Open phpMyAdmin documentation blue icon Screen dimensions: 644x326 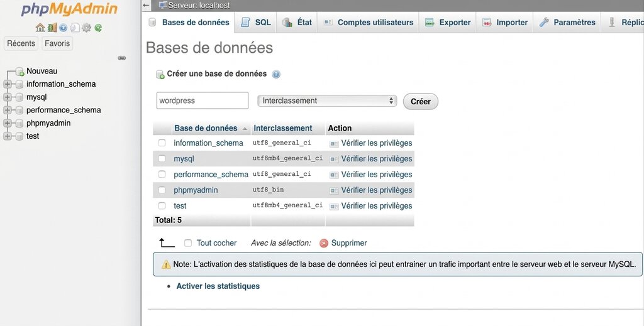63,28
